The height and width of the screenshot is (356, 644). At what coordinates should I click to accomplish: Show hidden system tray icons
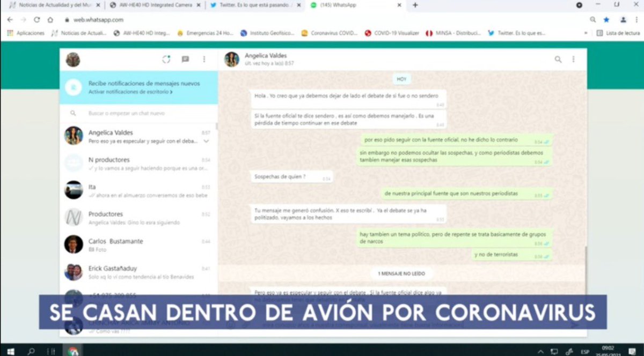coord(541,351)
